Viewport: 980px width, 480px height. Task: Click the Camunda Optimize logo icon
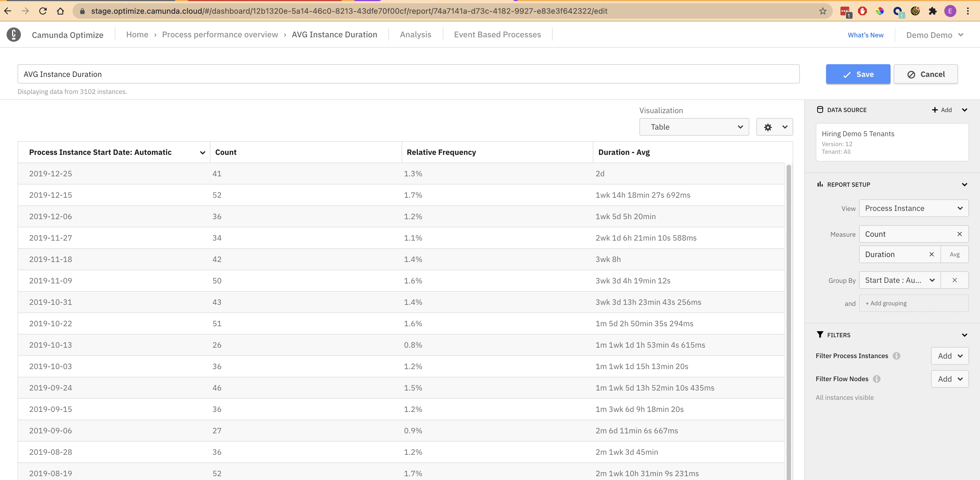click(14, 35)
